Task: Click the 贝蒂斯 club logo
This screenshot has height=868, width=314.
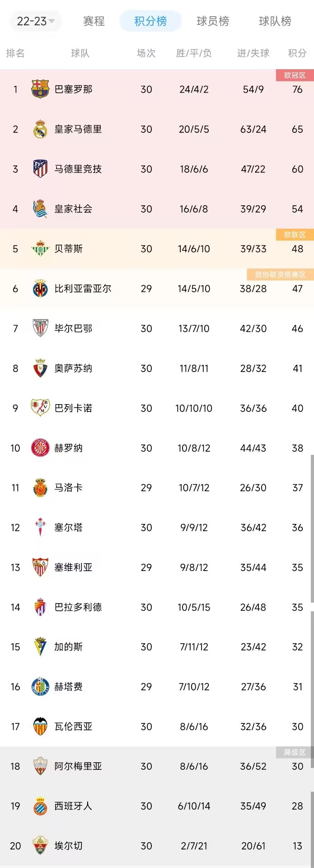Action: pyautogui.click(x=40, y=249)
